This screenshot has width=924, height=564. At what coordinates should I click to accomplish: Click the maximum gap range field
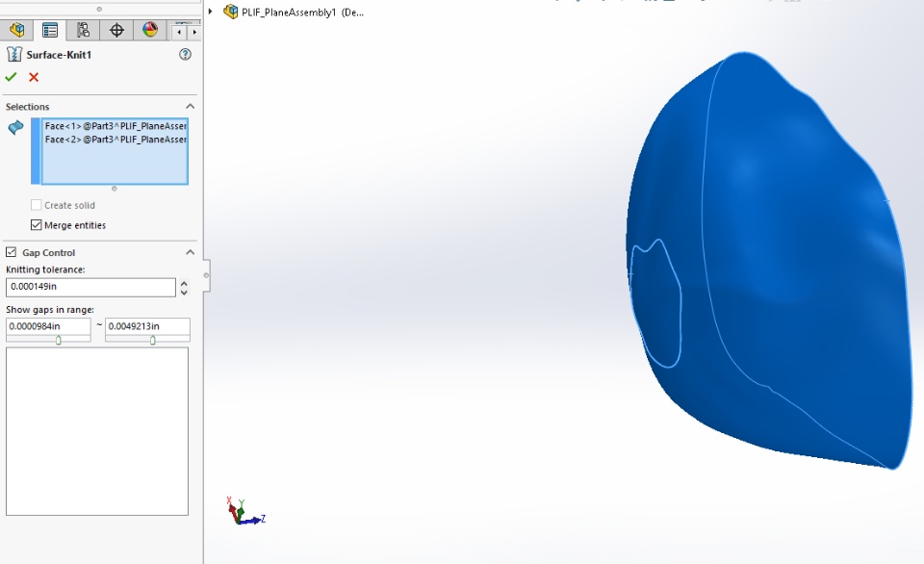point(147,326)
